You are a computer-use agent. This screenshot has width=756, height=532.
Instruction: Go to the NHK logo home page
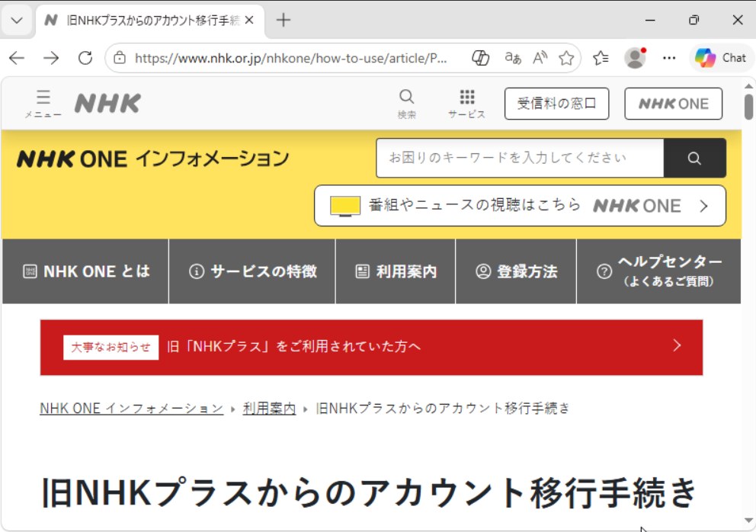tap(108, 103)
